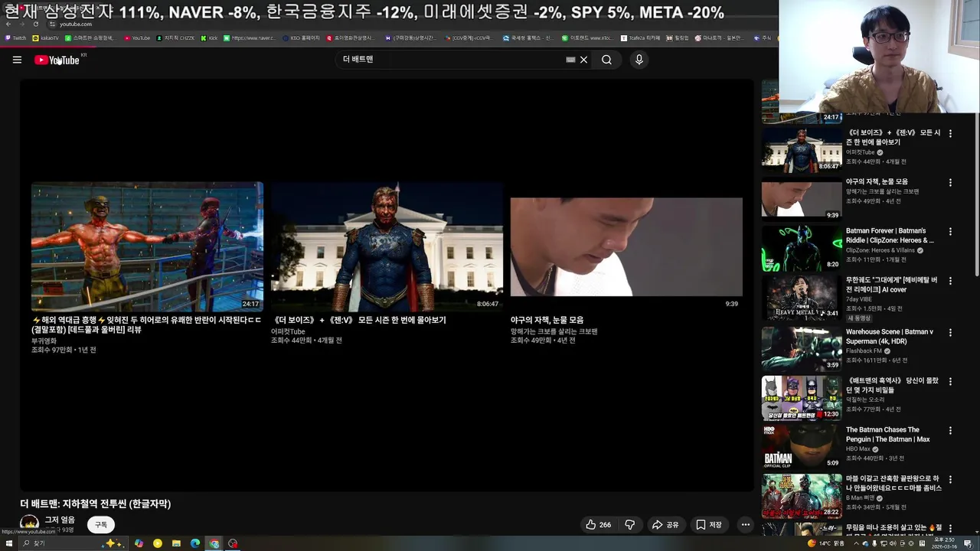Open the ClipZone: Heroes & Villains channel
Viewport: 980px width, 551px height.
(x=880, y=250)
